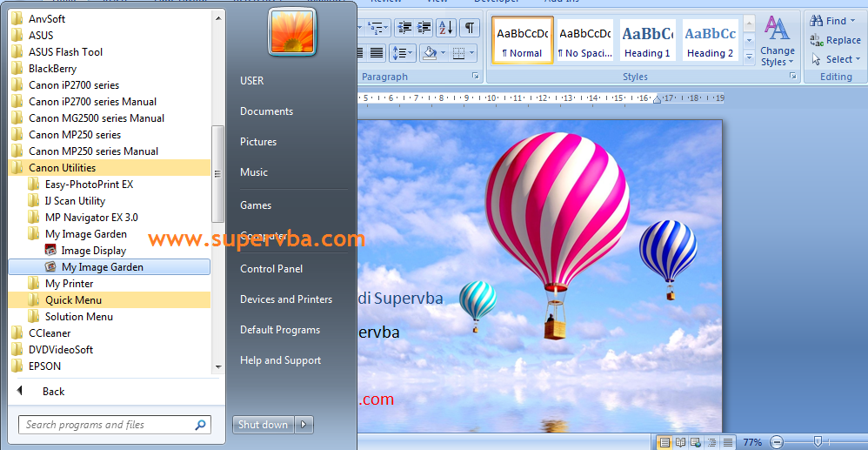The image size is (868, 450).
Task: Switch to Full Screen Reading view
Action: coord(680,442)
